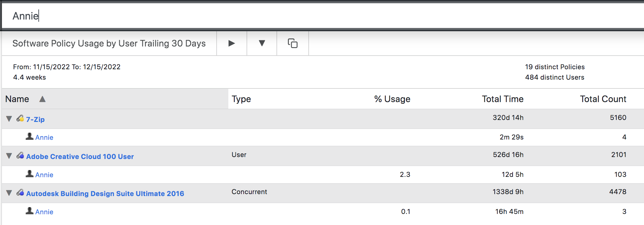
Task: Click the 1338d 9h total time value
Action: [x=508, y=192]
